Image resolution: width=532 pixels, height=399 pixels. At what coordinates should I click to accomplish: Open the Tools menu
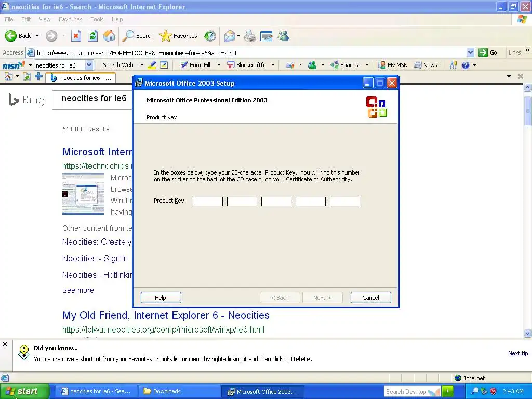click(x=97, y=19)
